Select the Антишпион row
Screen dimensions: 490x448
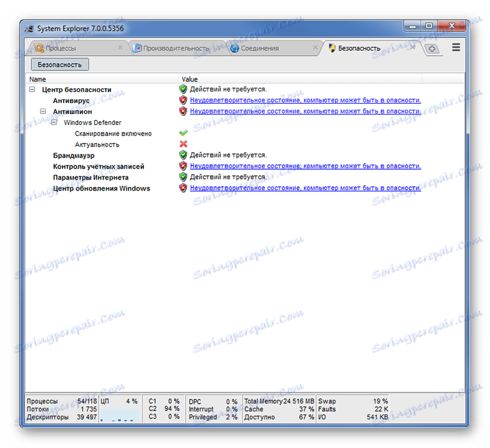[244, 112]
